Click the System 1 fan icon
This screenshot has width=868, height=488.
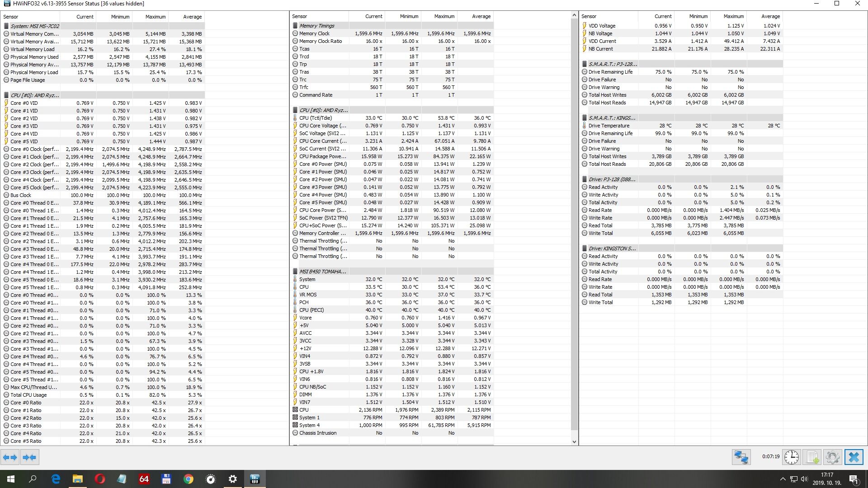(295, 418)
